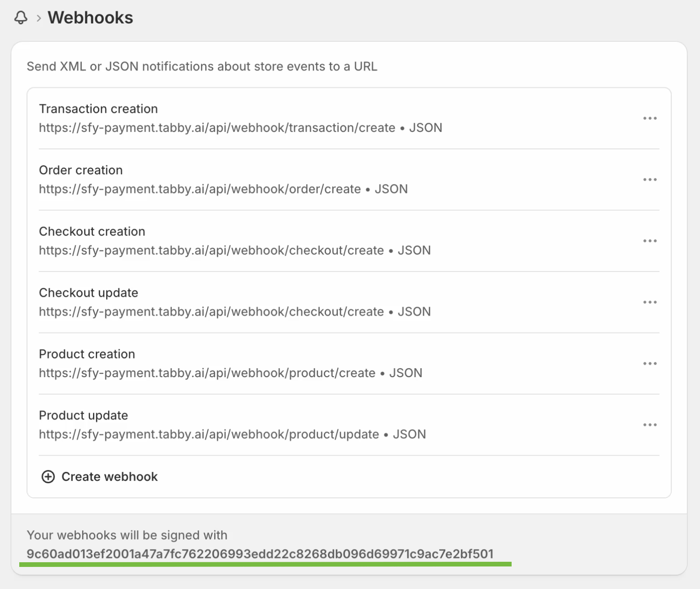Open options menu for Checkout update webhook
This screenshot has width=700, height=589.
650,302
